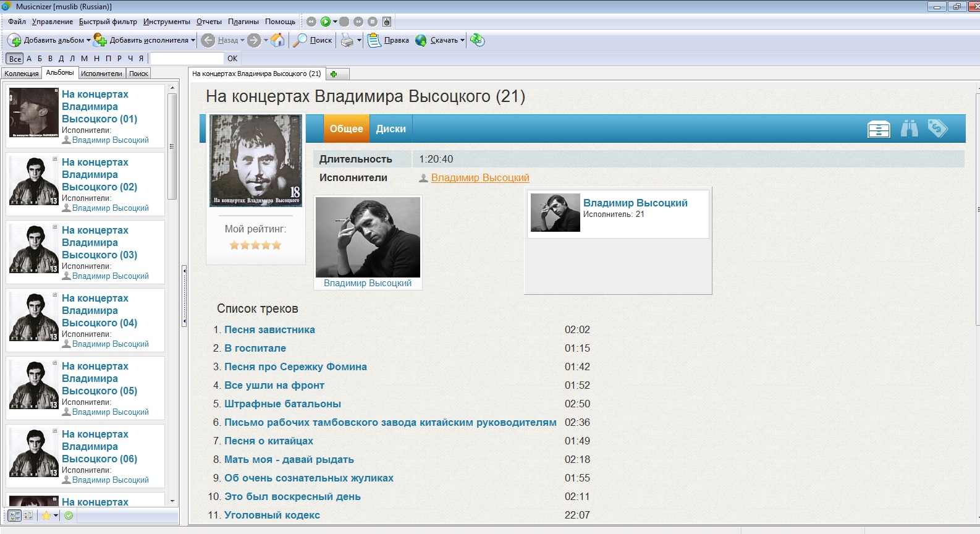Viewport: 980px width, 534px height.
Task: Open track Песня завистника
Action: click(269, 330)
